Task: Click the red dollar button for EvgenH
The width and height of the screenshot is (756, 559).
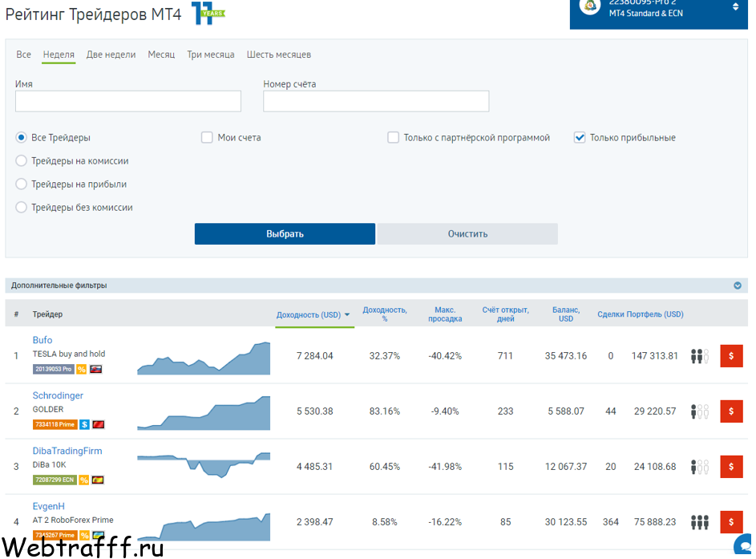Action: [x=731, y=522]
